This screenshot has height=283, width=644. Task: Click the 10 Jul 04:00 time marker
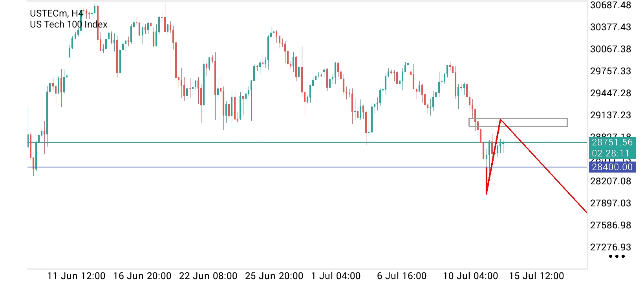470,276
